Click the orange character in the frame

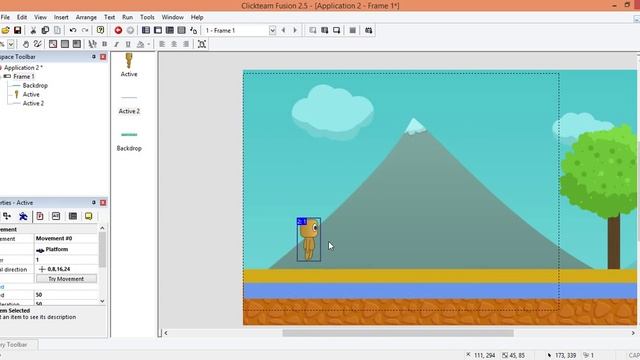(x=309, y=240)
